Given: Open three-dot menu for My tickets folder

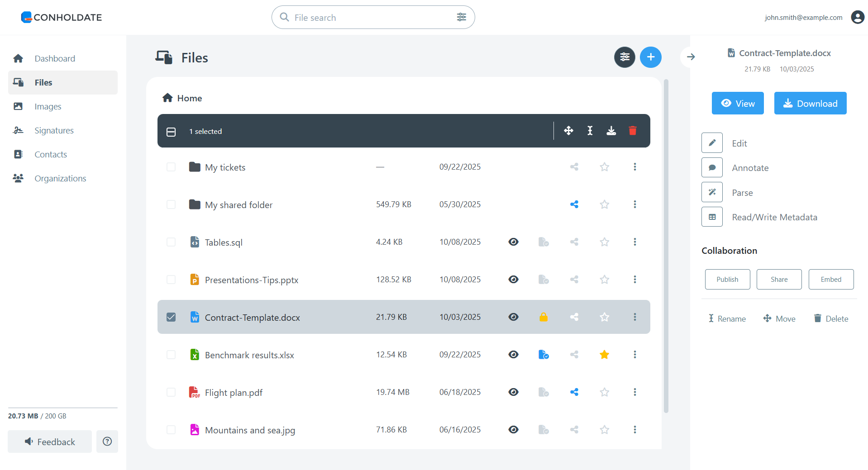Looking at the screenshot, I should point(634,167).
